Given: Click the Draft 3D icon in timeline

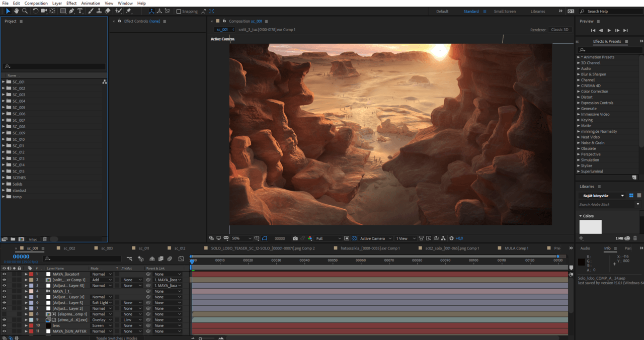Looking at the screenshot, I should (141, 259).
